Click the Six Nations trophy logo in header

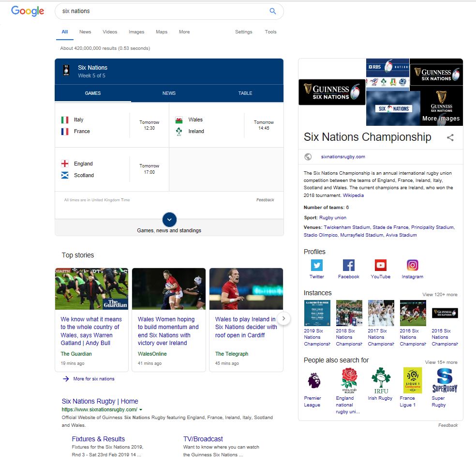coord(66,71)
